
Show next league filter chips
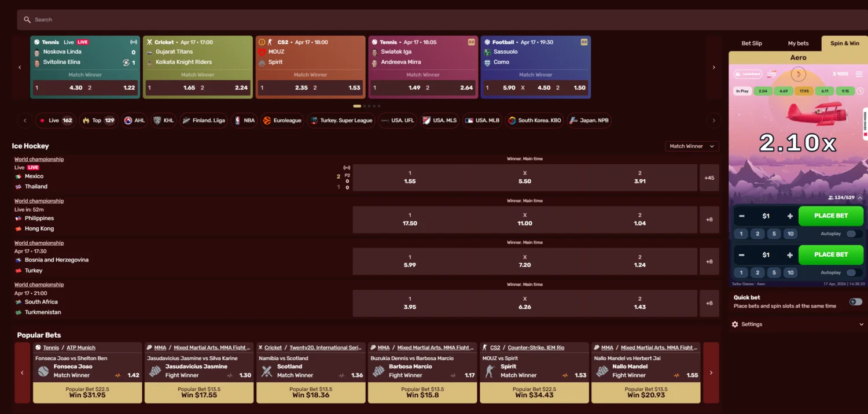pos(713,120)
